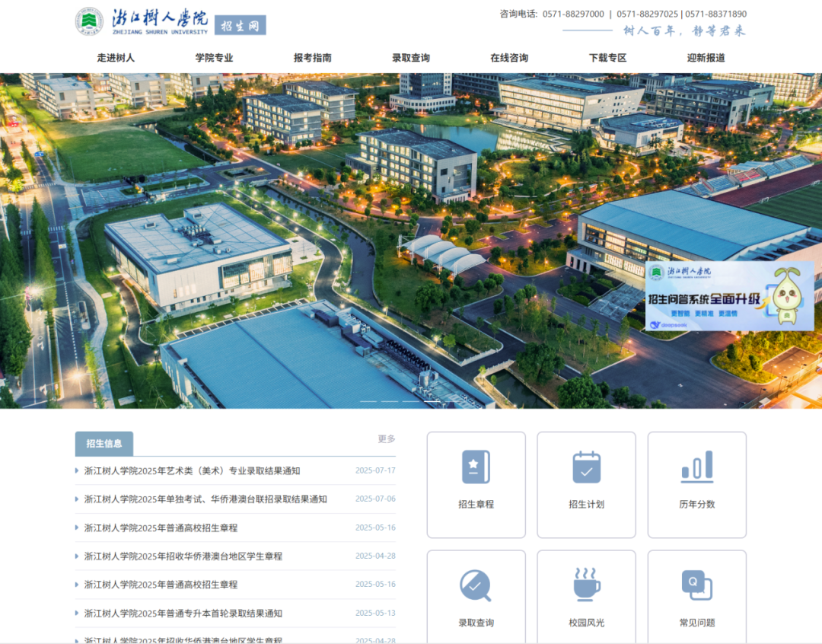Click the 录取查询 magnifier icon

(476, 585)
